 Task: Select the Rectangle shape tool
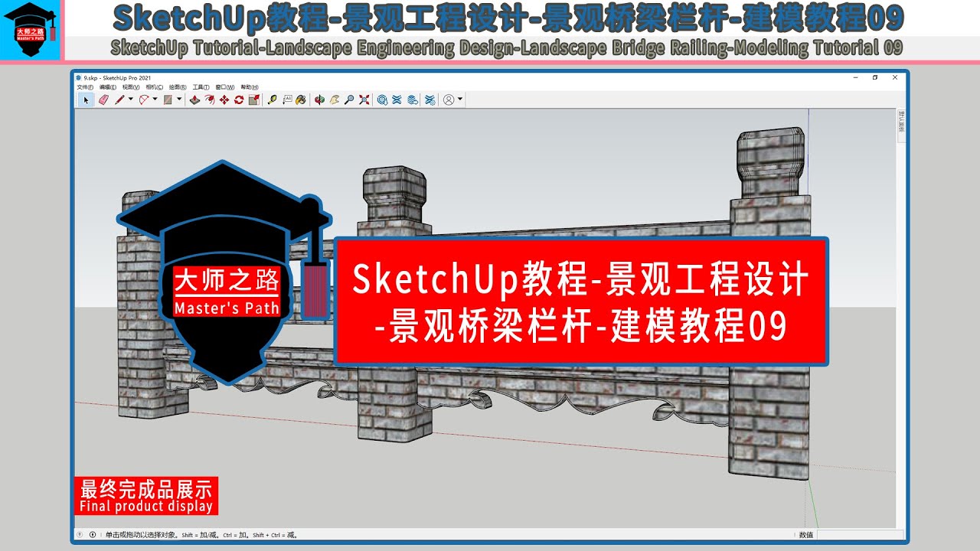click(x=168, y=99)
